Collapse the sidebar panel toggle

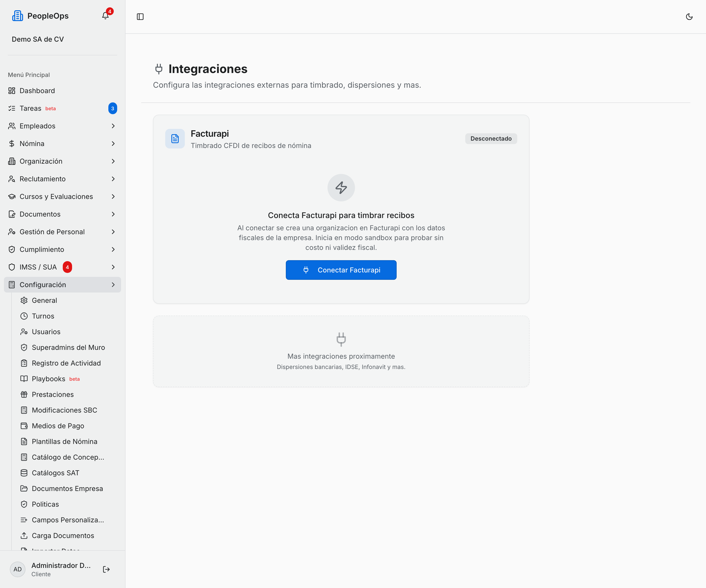tap(140, 16)
